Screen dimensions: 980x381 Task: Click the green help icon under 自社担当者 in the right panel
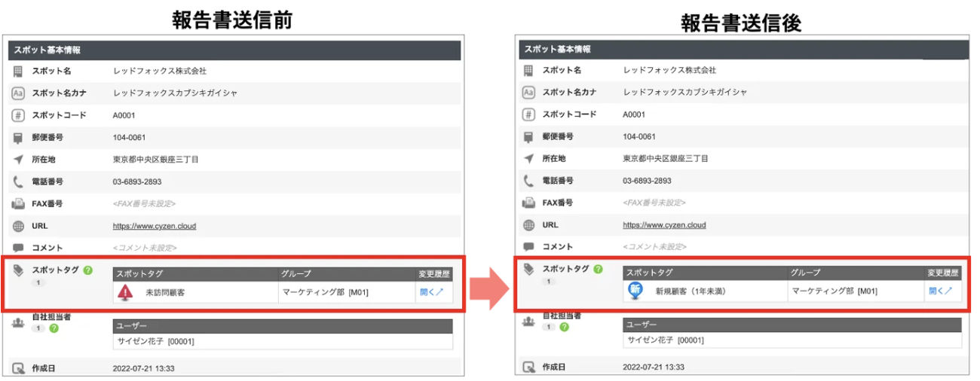(x=564, y=328)
